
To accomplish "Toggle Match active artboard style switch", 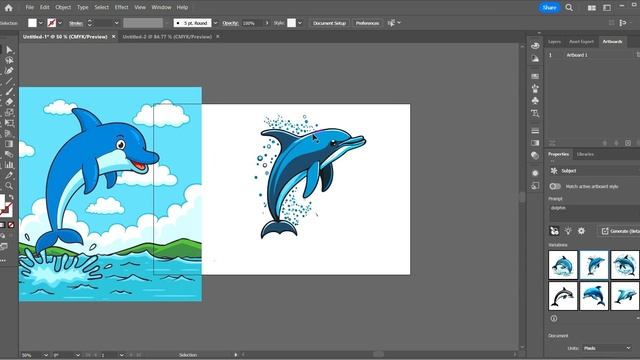I will click(555, 186).
